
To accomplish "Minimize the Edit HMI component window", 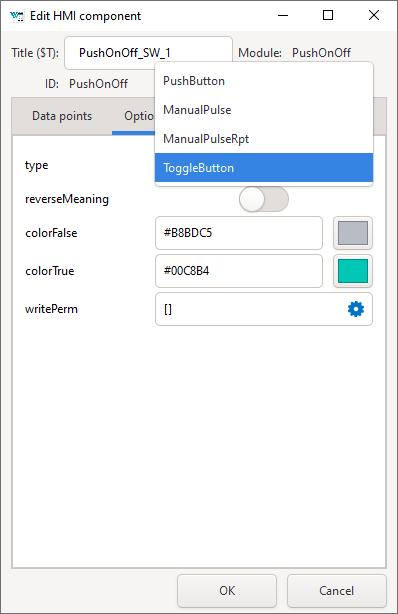I will 283,16.
